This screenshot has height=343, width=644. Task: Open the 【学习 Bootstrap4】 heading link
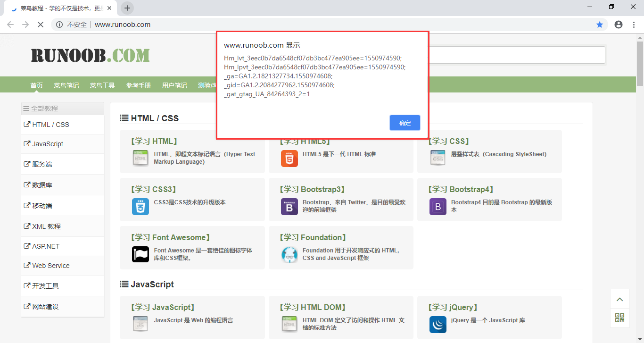[x=460, y=189]
